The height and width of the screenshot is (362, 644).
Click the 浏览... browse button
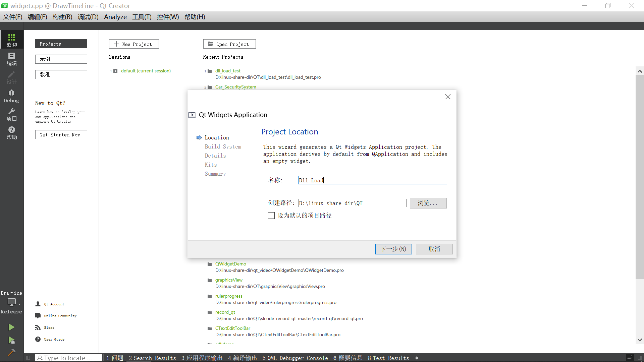(x=428, y=203)
